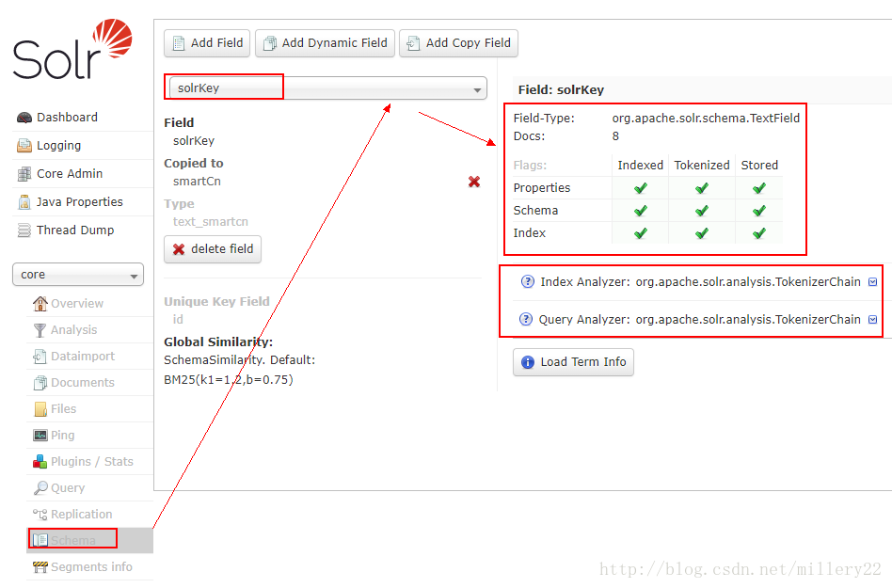Open Thread Dump via its stack icon
Image resolution: width=892 pixels, height=588 pixels.
pos(24,230)
